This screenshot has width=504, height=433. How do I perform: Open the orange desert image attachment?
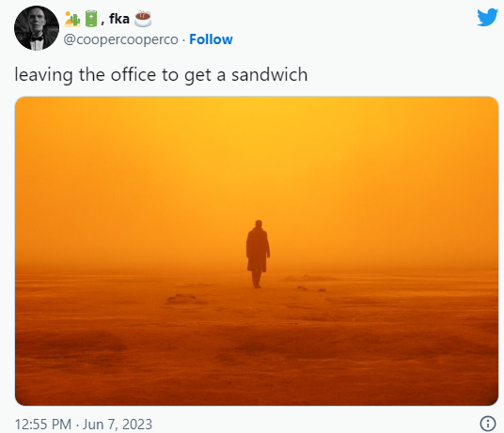257,251
